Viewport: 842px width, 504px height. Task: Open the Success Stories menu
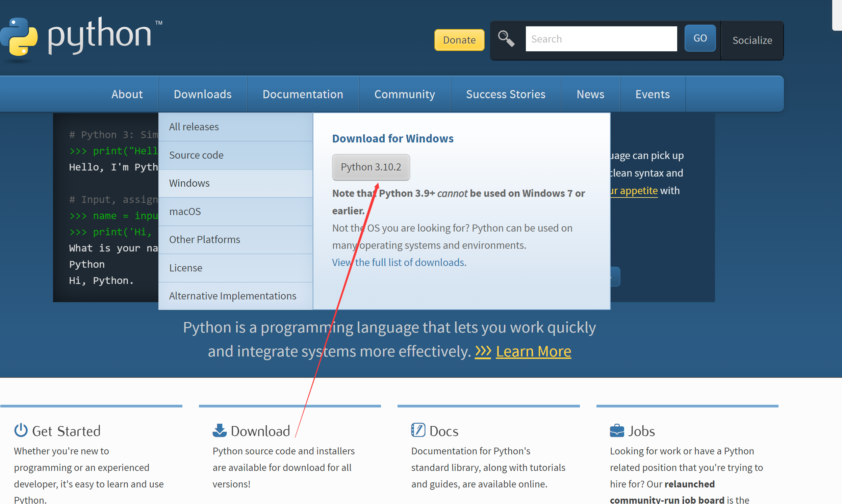point(506,94)
